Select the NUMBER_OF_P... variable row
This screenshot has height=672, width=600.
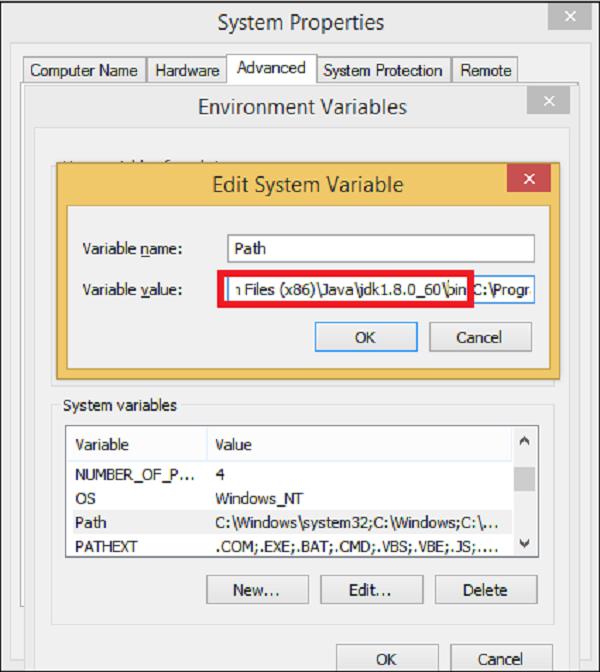293,474
